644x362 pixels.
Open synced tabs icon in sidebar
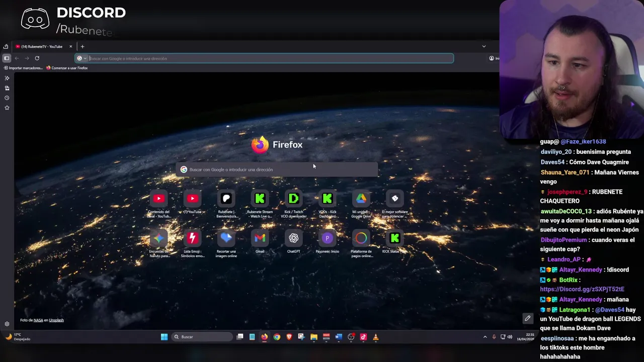tap(7, 88)
